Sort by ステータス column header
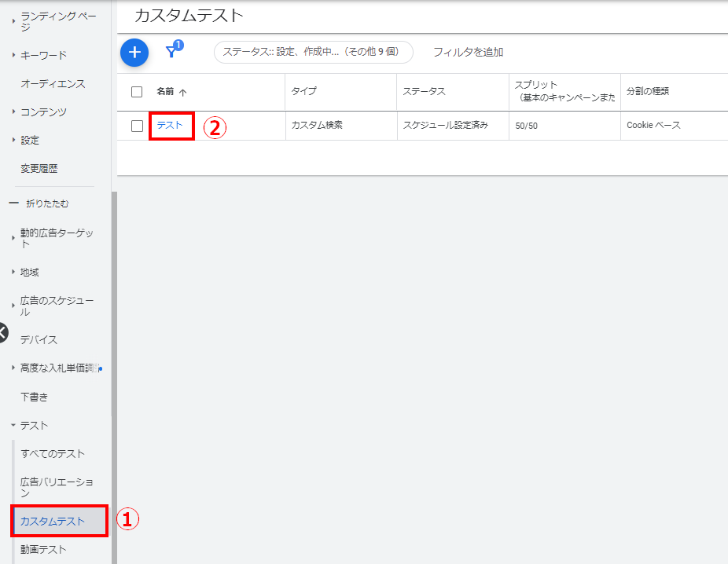 [x=424, y=92]
